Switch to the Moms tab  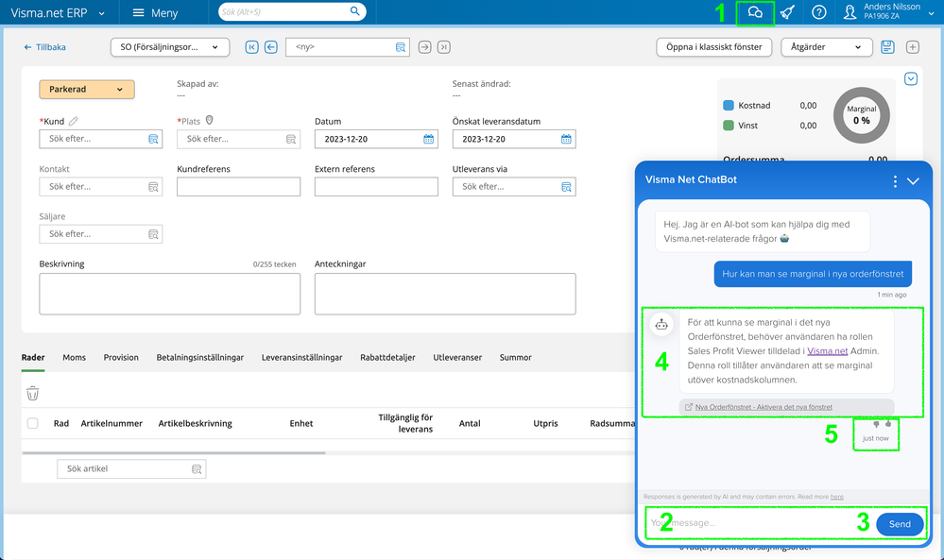tap(74, 357)
